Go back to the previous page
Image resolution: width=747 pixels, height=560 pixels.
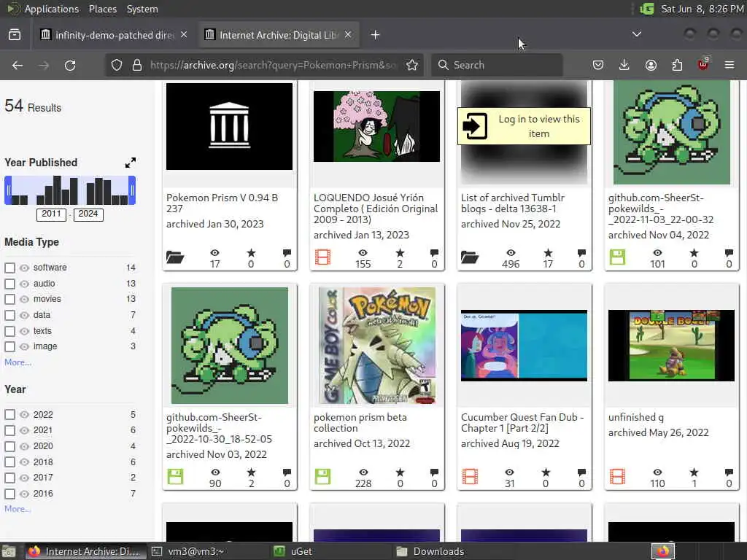pos(18,65)
